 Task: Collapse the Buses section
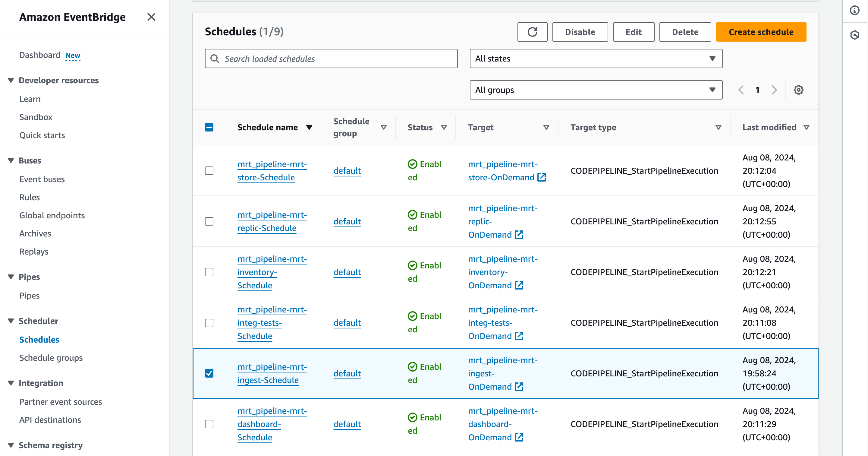(11, 160)
